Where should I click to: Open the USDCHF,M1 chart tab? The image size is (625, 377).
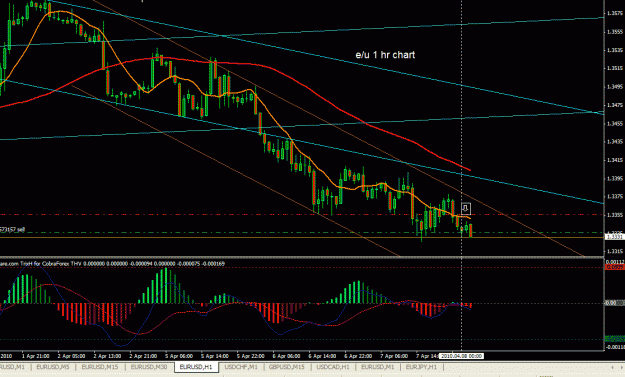[241, 367]
